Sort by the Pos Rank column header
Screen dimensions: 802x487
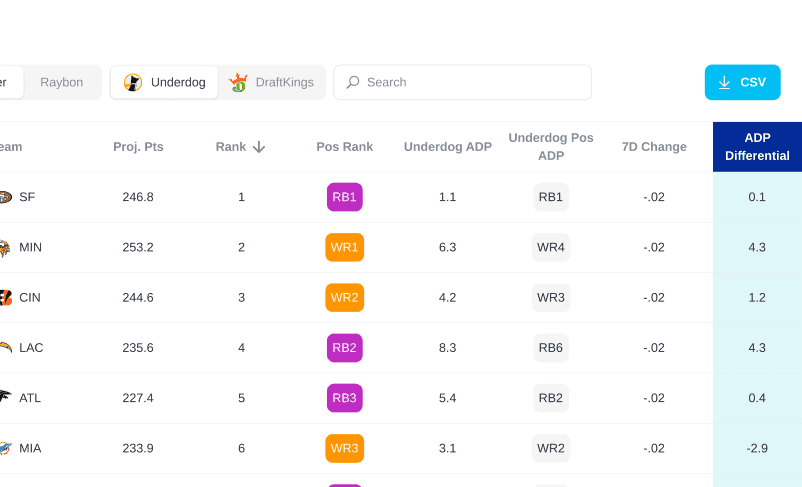tap(344, 147)
